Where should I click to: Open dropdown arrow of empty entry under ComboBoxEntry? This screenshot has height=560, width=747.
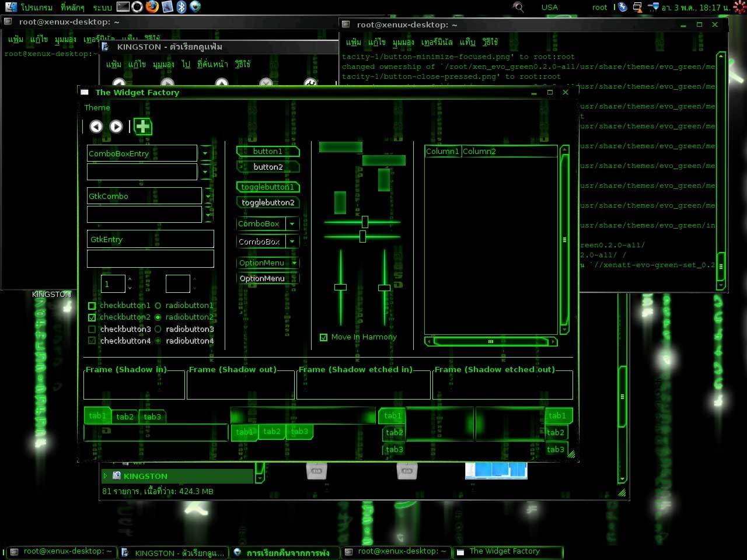[x=205, y=171]
